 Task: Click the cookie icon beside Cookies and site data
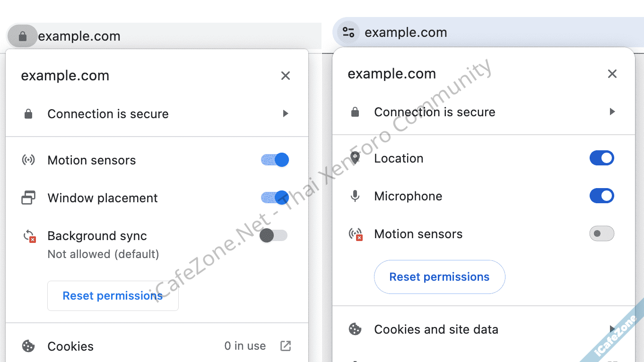tap(355, 329)
